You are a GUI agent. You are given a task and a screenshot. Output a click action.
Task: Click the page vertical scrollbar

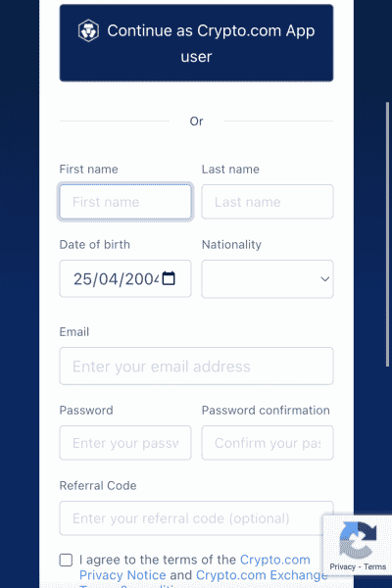(387, 234)
